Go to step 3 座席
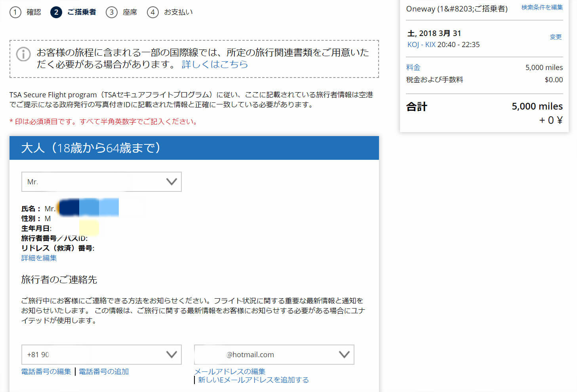This screenshot has width=577, height=392. point(112,12)
